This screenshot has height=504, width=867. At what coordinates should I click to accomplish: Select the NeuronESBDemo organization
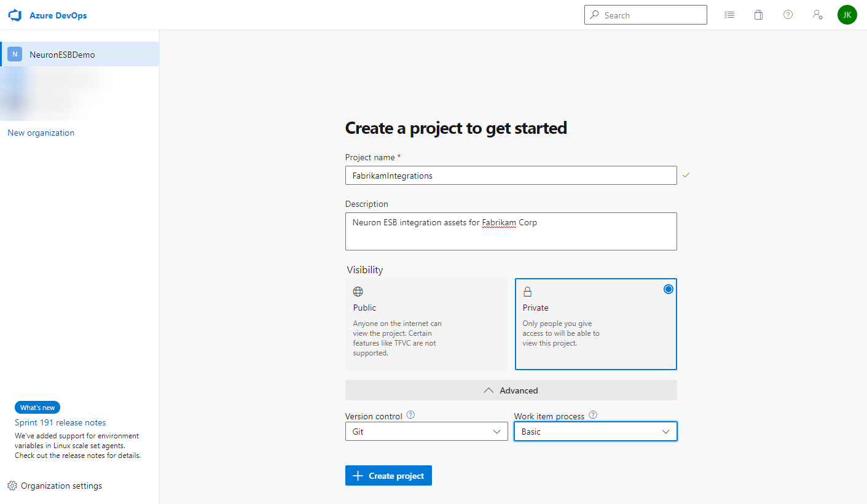pyautogui.click(x=80, y=54)
